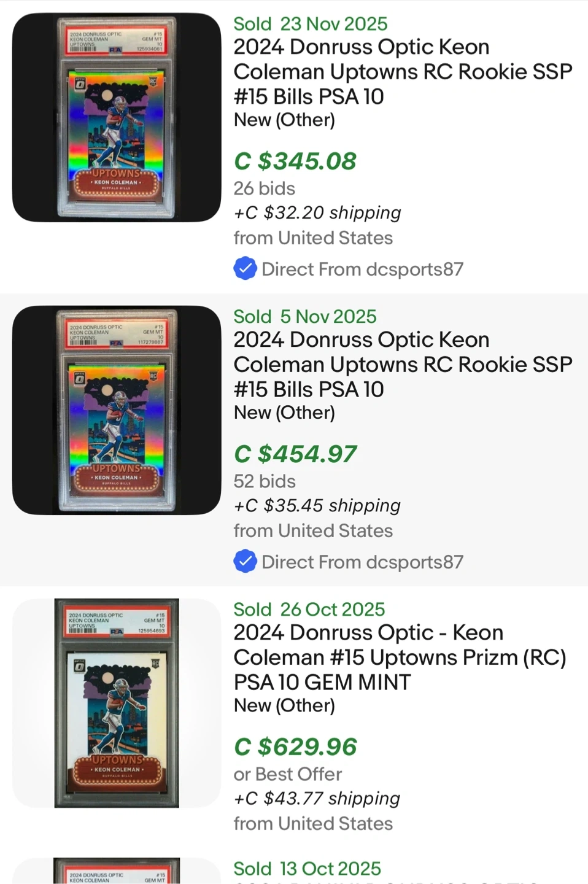Tap the C $629.96 sold price
The width and height of the screenshot is (588, 884).
point(295,747)
